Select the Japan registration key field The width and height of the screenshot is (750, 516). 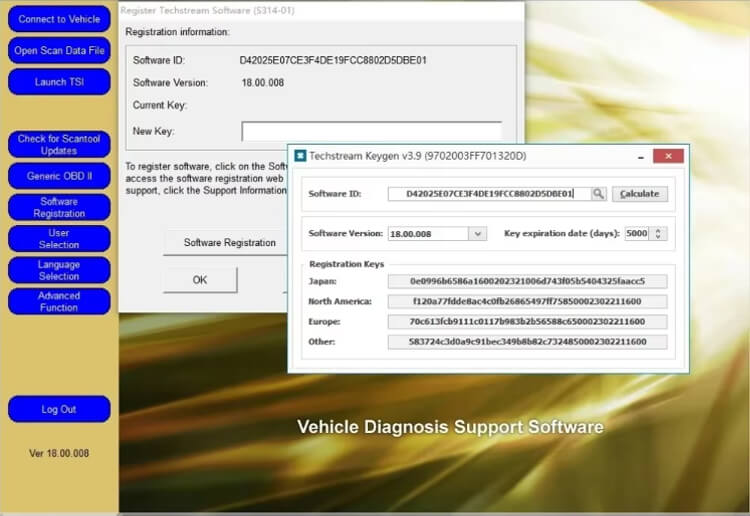pos(527,281)
